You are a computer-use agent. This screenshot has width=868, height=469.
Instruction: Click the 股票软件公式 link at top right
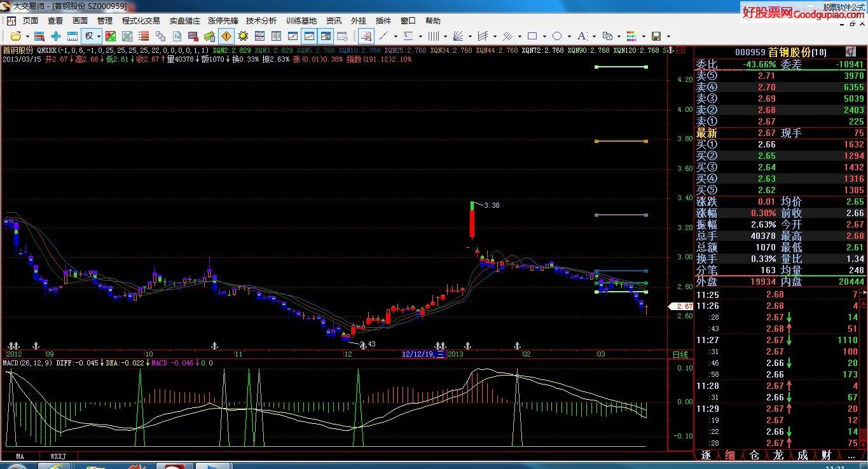click(x=844, y=8)
